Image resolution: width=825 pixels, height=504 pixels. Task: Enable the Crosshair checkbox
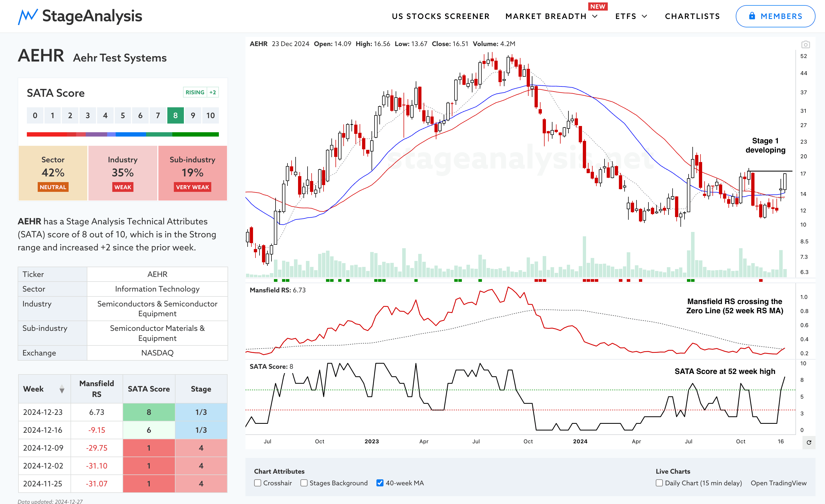pyautogui.click(x=257, y=483)
